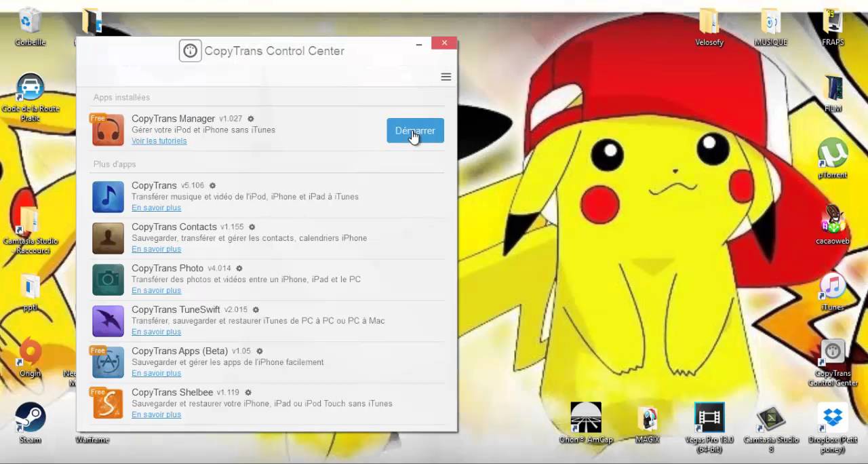Select the Dropbox desktop shortcut

[833, 427]
